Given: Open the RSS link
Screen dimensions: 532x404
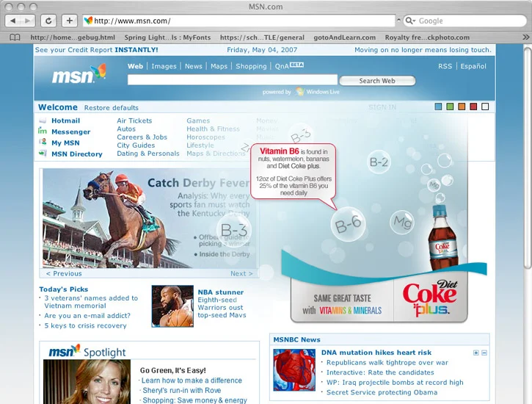Looking at the screenshot, I should tap(445, 66).
